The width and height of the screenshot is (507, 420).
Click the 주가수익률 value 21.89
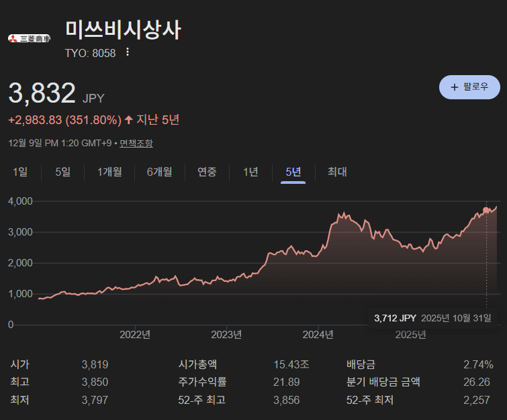(287, 382)
